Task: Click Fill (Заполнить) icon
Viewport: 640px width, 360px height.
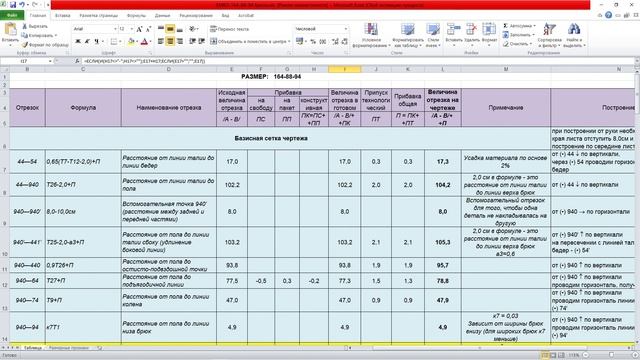Action: (505, 35)
